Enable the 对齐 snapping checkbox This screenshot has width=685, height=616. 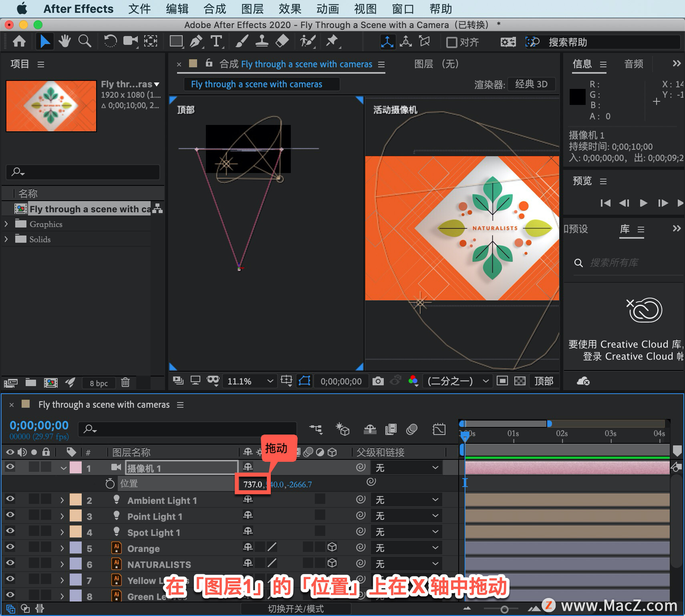[x=451, y=42]
